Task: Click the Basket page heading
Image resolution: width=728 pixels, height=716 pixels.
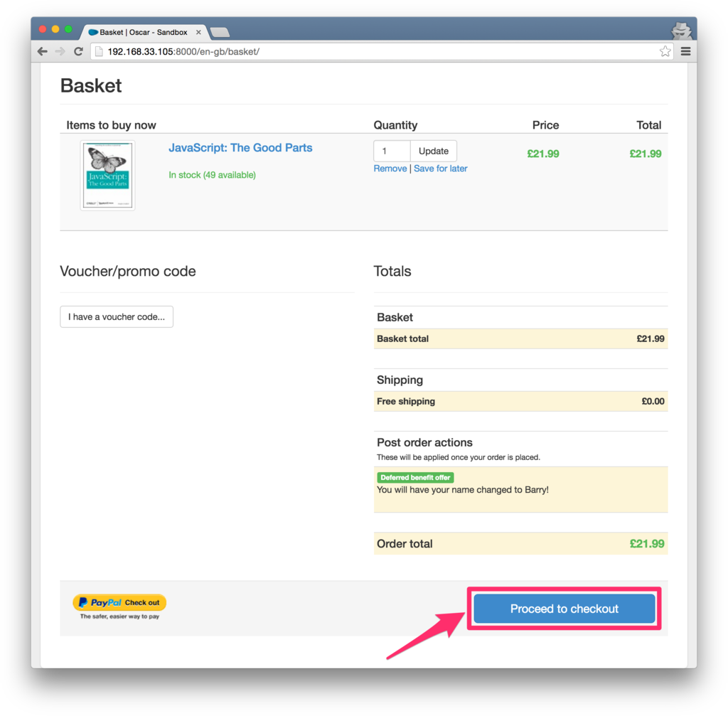Action: (x=91, y=86)
